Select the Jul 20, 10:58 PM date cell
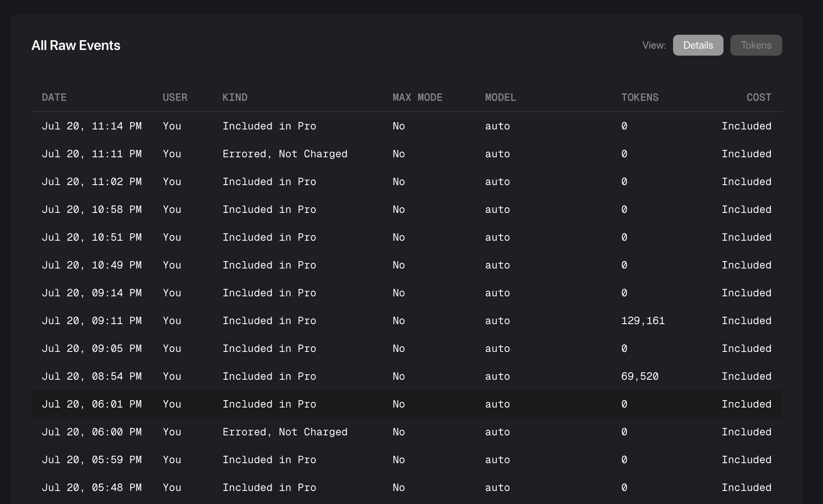 point(92,209)
